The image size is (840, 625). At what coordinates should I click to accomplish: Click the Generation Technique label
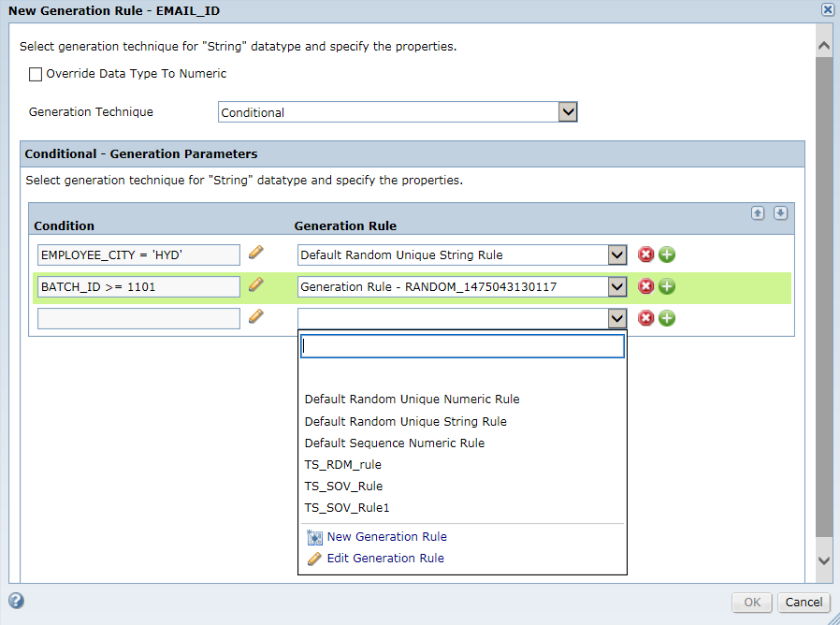pos(91,112)
